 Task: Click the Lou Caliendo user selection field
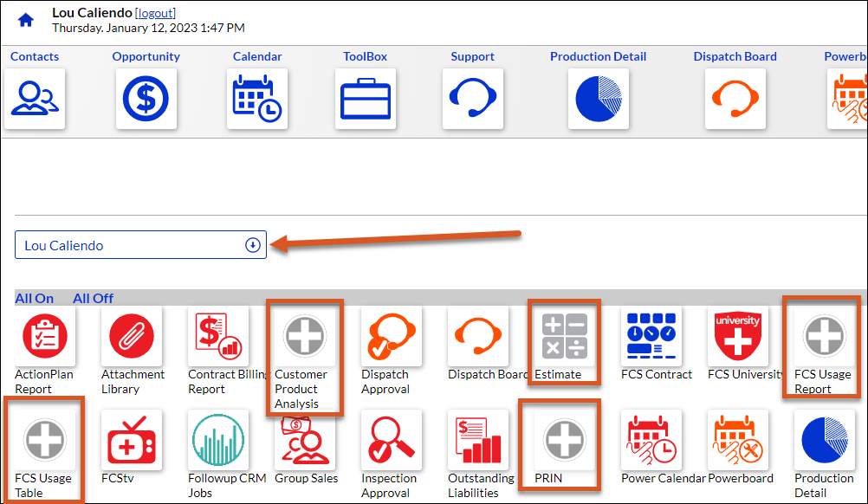click(140, 245)
